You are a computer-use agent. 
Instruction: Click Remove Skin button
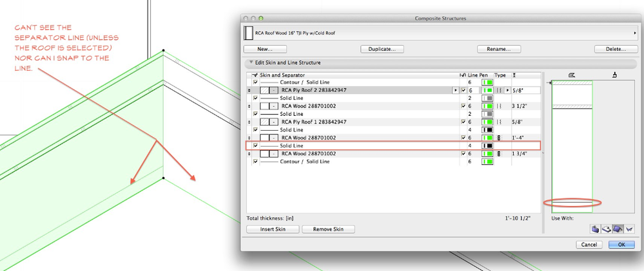pyautogui.click(x=328, y=229)
